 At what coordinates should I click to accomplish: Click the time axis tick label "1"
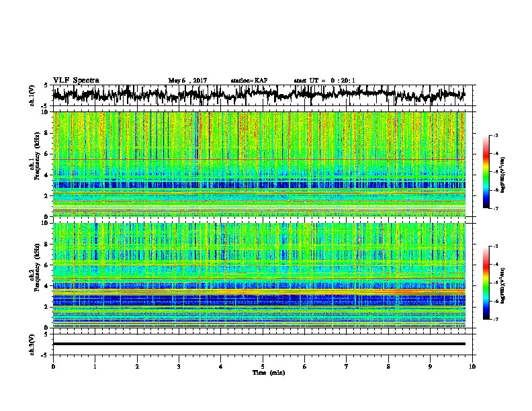[95, 367]
